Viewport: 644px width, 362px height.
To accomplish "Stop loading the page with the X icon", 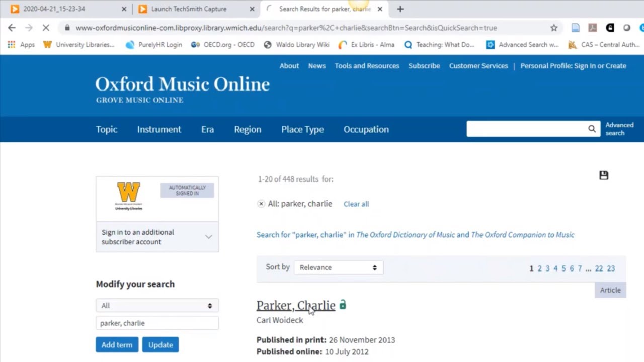I will click(46, 28).
